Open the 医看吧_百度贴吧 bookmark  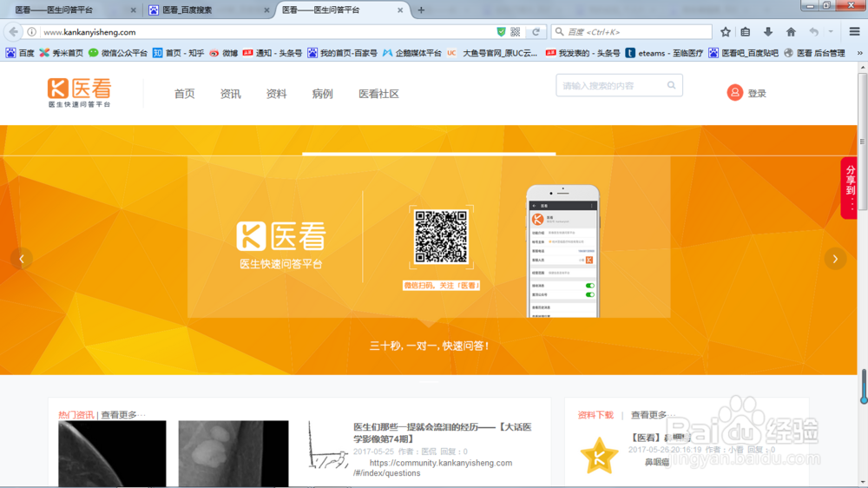coord(744,53)
